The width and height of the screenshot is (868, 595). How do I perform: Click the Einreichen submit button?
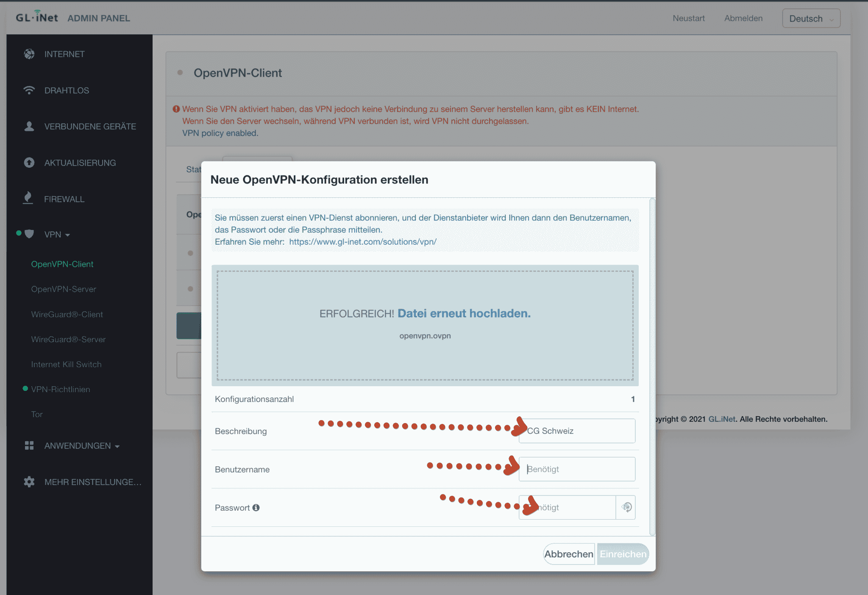pyautogui.click(x=623, y=554)
